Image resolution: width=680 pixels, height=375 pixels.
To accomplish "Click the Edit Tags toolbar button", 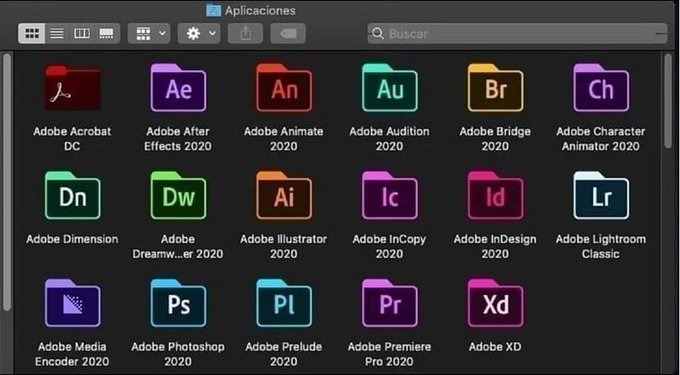I will click(x=288, y=33).
